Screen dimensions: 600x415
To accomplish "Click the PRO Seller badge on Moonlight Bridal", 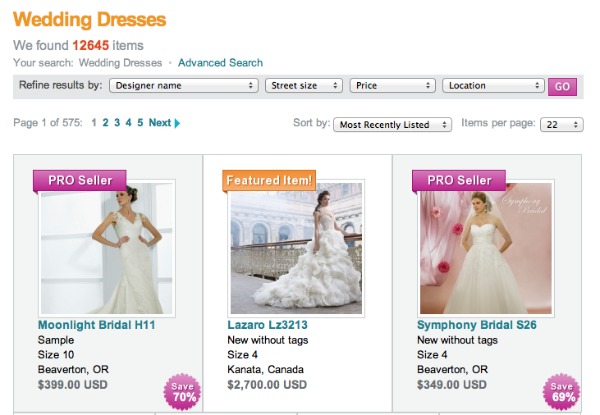I will click(x=80, y=181).
